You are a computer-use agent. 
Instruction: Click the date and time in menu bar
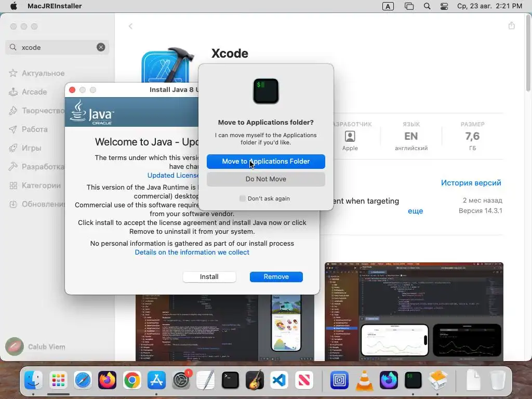click(489, 6)
